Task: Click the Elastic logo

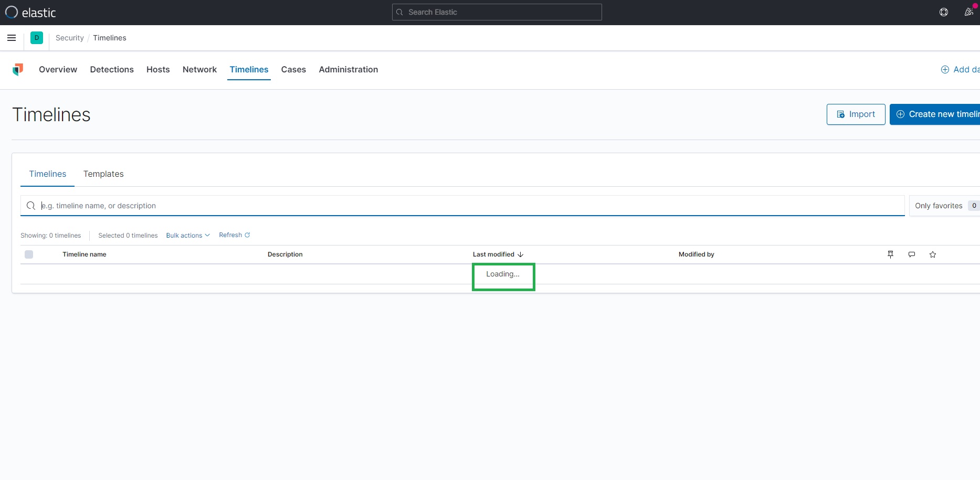Action: point(30,12)
